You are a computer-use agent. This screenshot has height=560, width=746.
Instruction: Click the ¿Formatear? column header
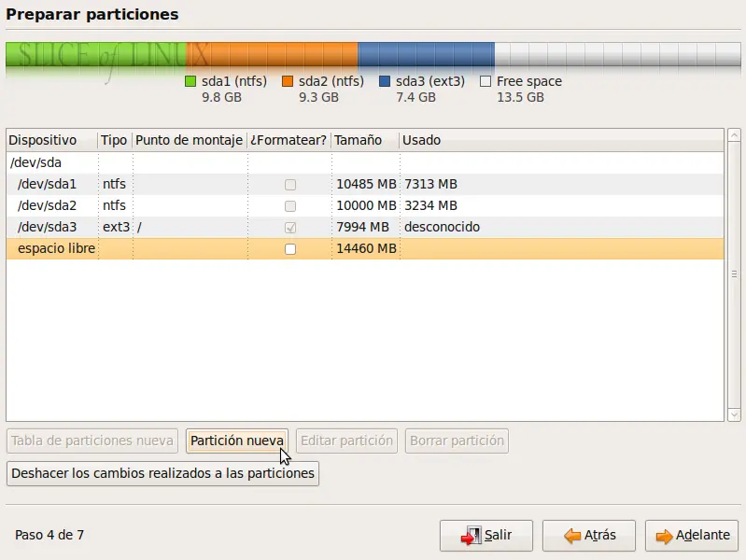(x=289, y=140)
